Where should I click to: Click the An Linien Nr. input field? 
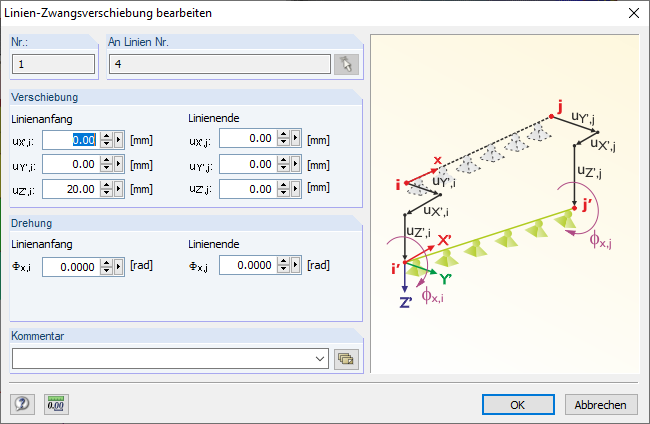(x=220, y=64)
